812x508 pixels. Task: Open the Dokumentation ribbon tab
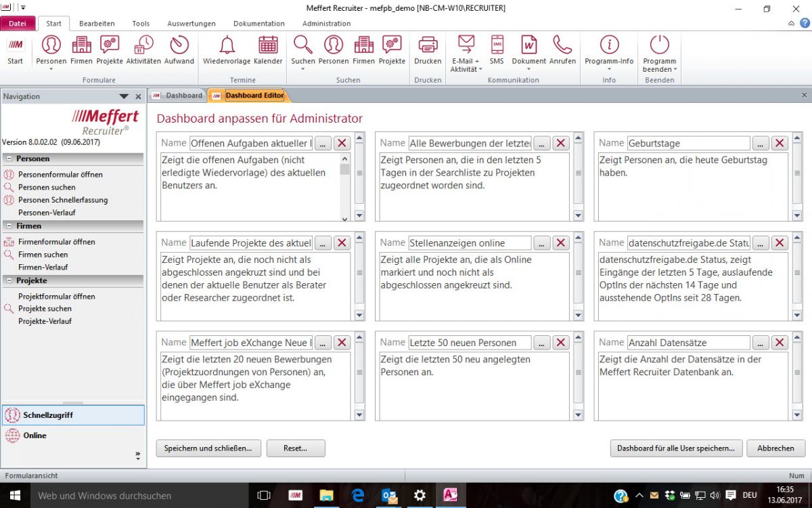259,23
